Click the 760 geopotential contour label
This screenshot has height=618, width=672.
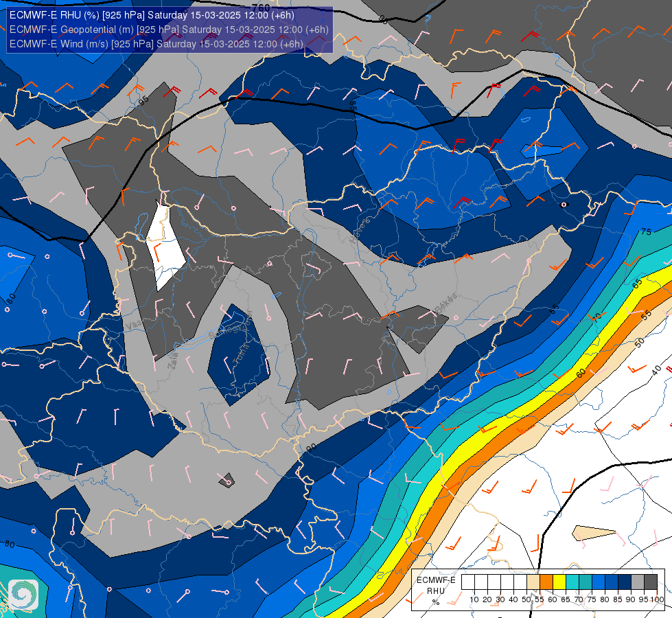click(x=261, y=8)
